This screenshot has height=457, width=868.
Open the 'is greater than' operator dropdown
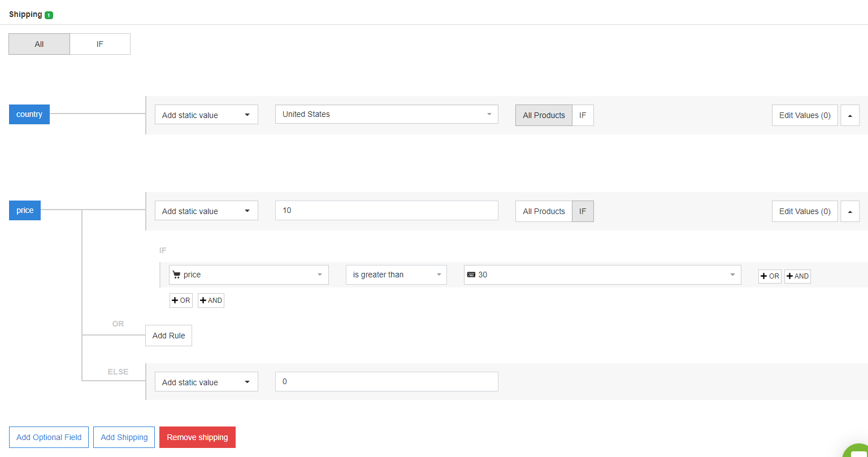coord(396,275)
